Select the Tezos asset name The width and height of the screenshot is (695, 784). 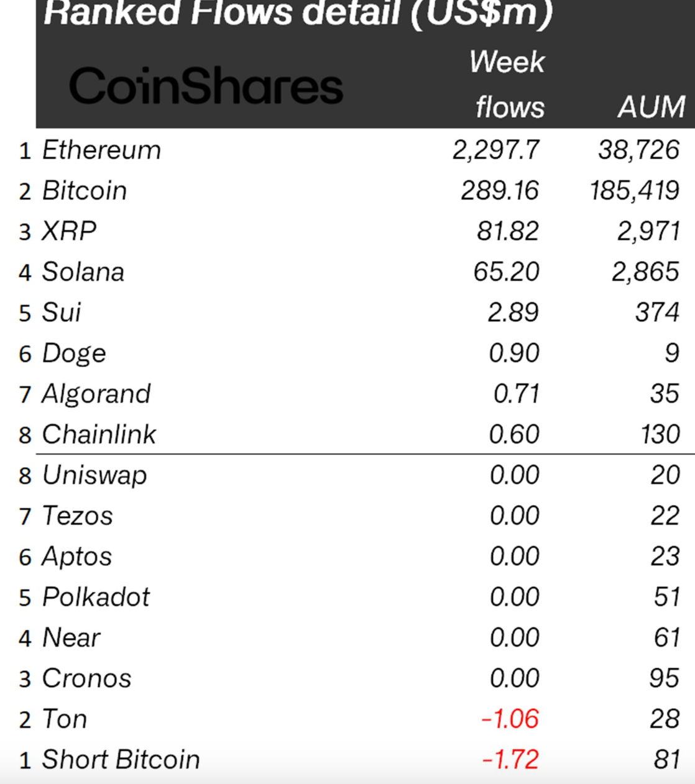(x=78, y=516)
